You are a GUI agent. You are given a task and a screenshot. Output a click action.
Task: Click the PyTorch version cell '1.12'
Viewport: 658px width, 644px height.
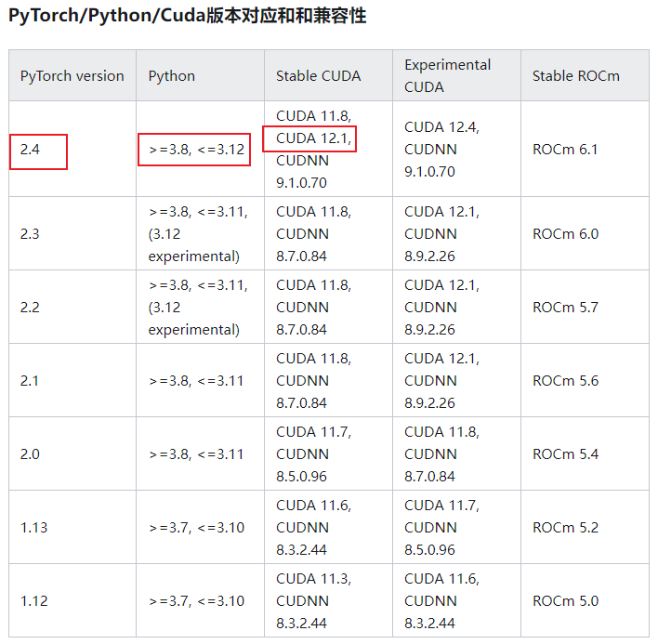click(72, 600)
